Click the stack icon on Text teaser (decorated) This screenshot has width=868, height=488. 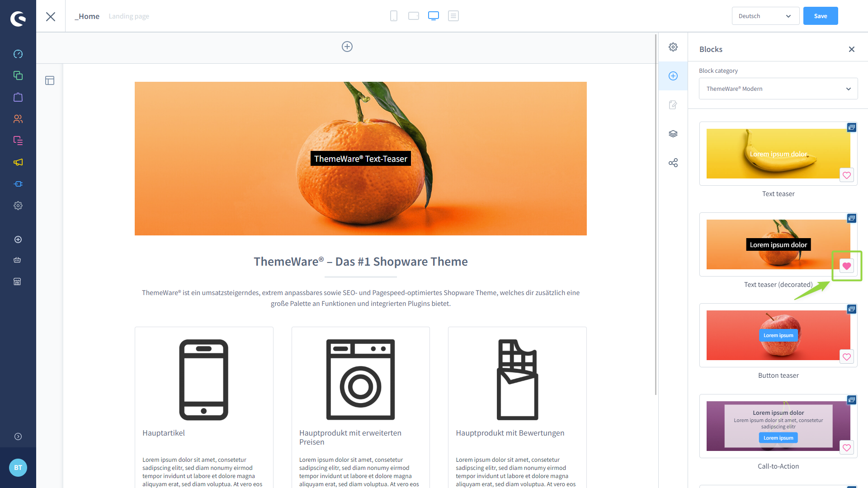point(852,218)
